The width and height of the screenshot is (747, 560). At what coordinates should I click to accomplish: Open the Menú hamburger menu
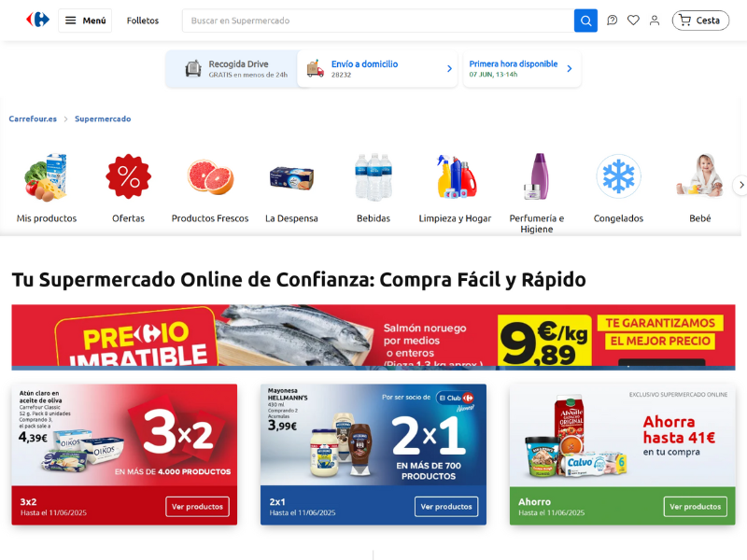point(85,21)
